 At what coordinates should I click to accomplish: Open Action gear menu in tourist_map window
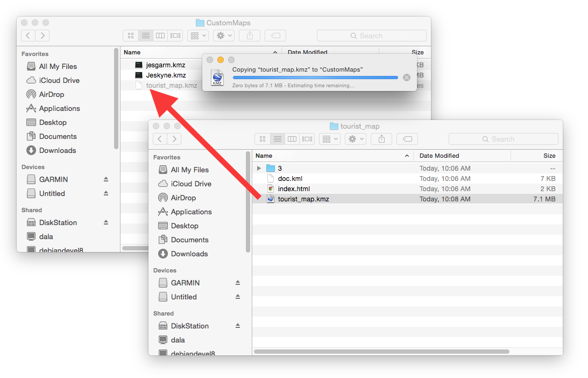click(x=356, y=139)
